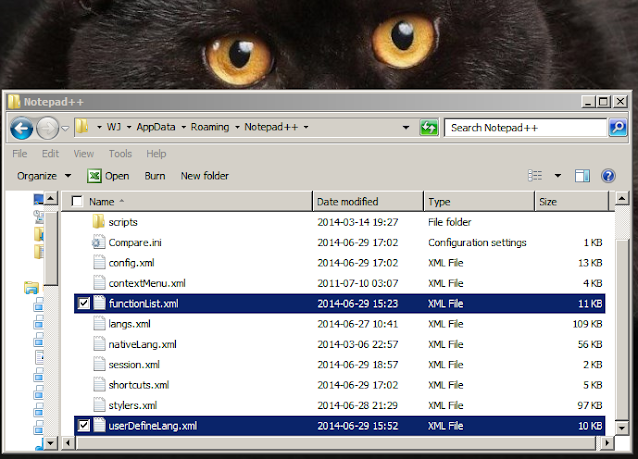Open the Tools menu

120,154
